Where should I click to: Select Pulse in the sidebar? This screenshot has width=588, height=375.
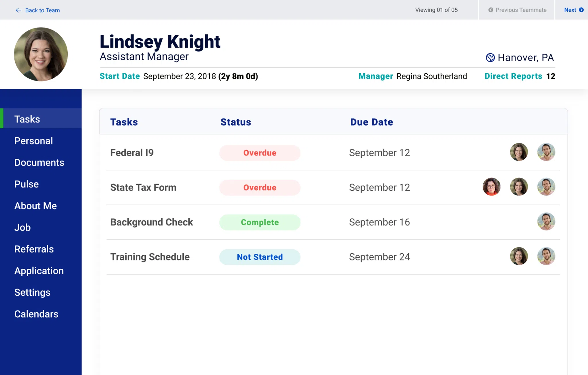pyautogui.click(x=27, y=184)
